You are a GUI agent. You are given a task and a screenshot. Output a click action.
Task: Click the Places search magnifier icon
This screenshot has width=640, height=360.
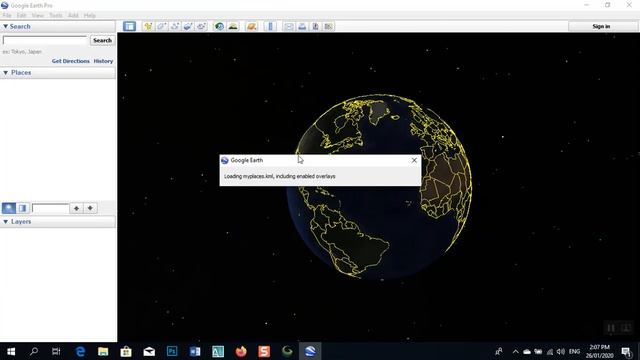[x=9, y=208]
